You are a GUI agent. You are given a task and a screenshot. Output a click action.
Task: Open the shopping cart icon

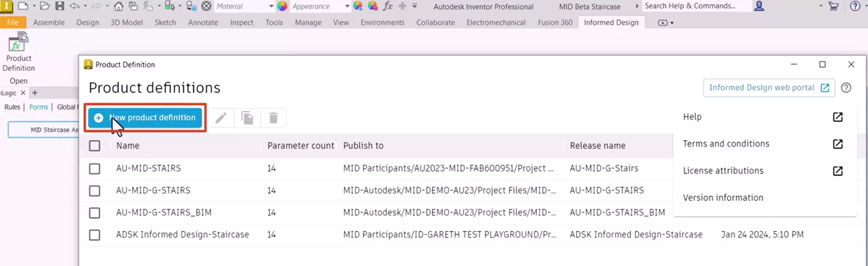(834, 6)
